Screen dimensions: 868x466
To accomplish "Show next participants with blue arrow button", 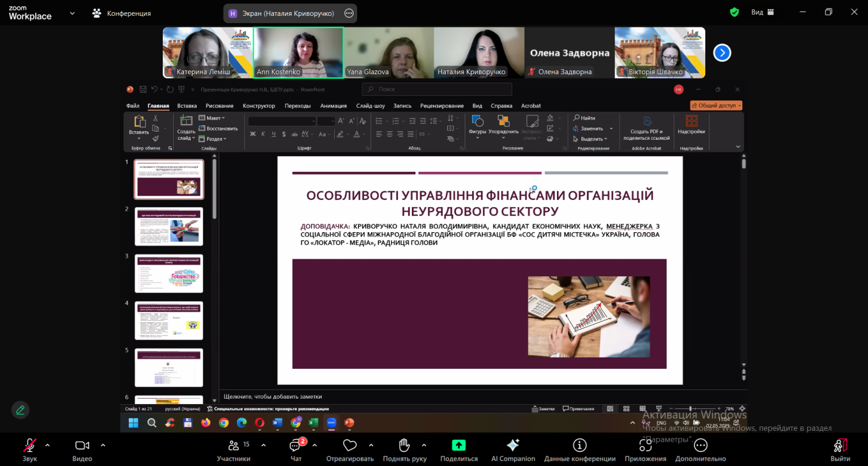I will pyautogui.click(x=722, y=53).
